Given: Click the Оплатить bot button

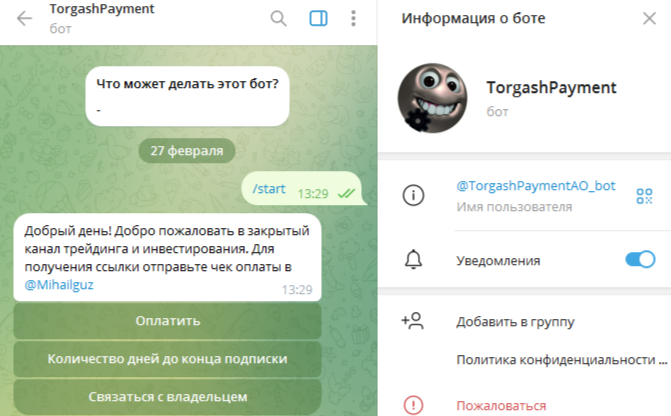Looking at the screenshot, I should [167, 321].
